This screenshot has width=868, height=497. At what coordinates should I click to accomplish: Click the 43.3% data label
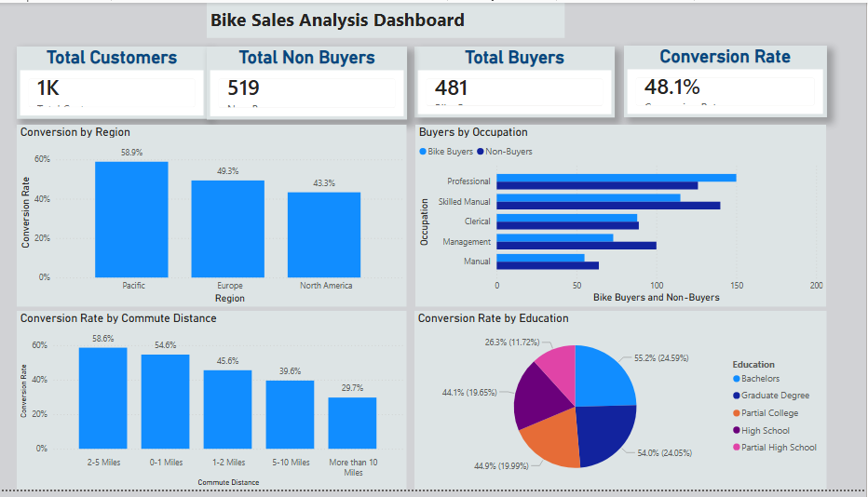click(x=324, y=183)
